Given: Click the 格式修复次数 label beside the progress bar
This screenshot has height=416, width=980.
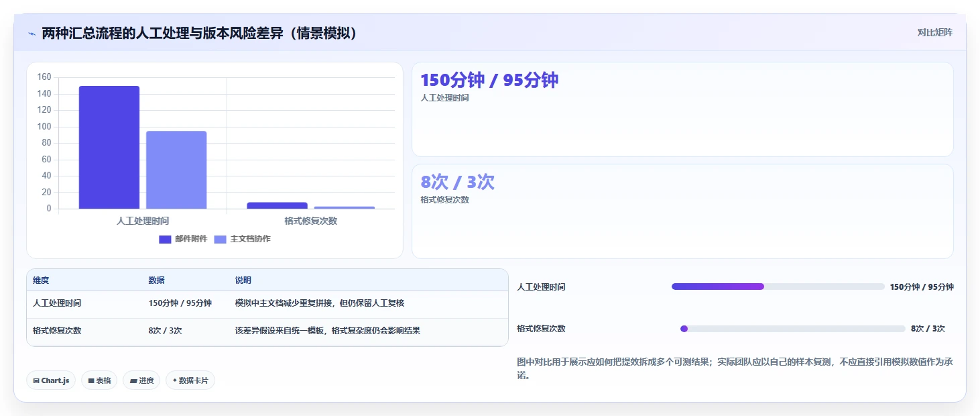Looking at the screenshot, I should point(541,329).
